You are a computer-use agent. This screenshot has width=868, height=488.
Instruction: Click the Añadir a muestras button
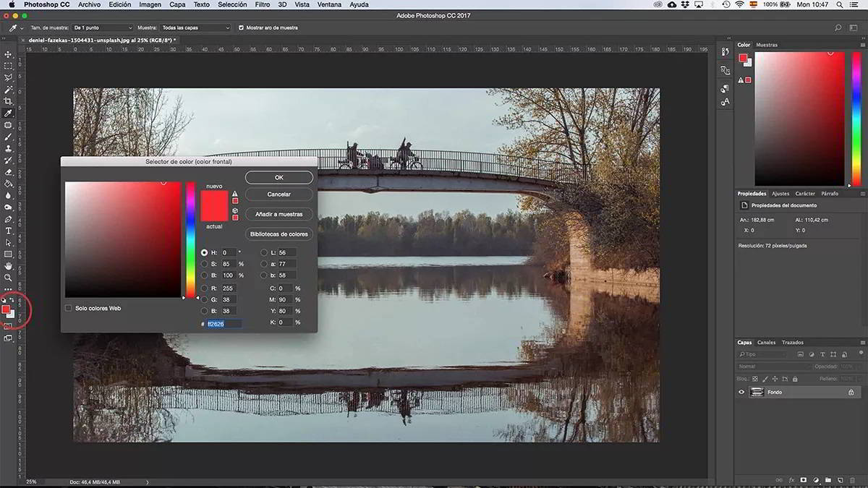(278, 214)
